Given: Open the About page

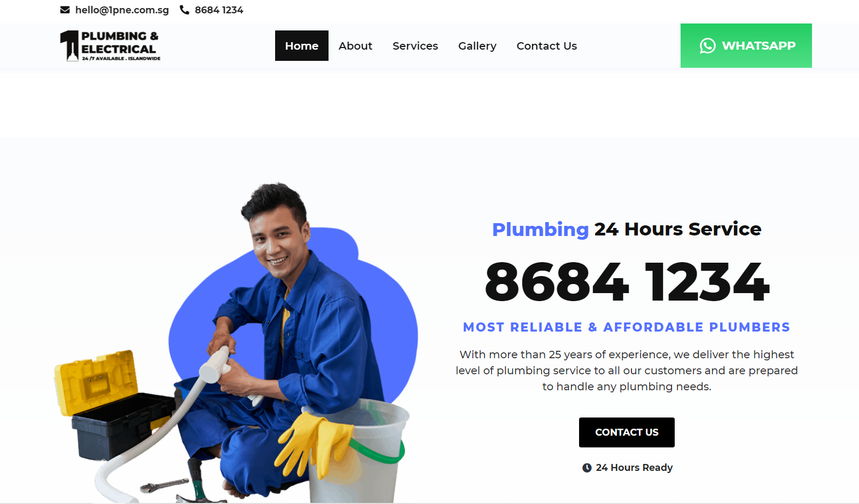Looking at the screenshot, I should pyautogui.click(x=355, y=46).
